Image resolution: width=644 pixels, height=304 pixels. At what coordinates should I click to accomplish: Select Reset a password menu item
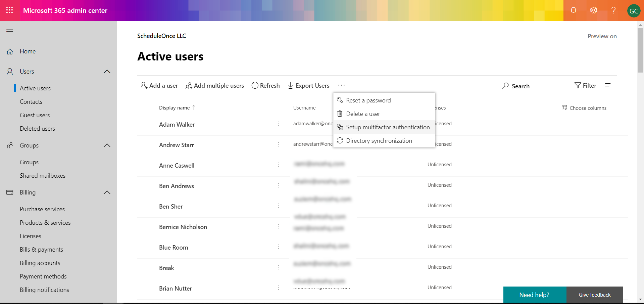[384, 100]
